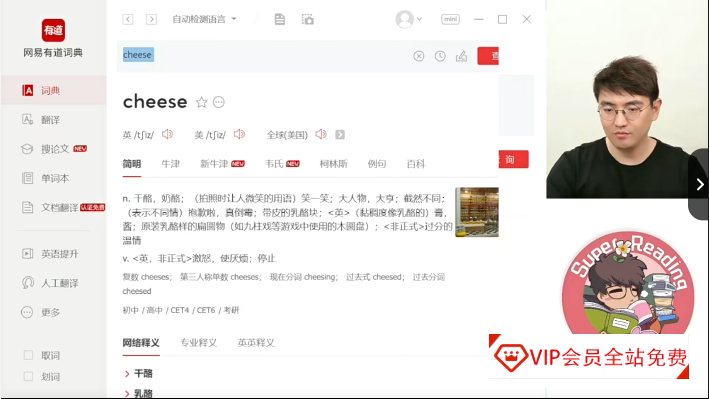Screen dimensions: 709x399
Task: Select the 百科 tab
Action: pyautogui.click(x=416, y=164)
